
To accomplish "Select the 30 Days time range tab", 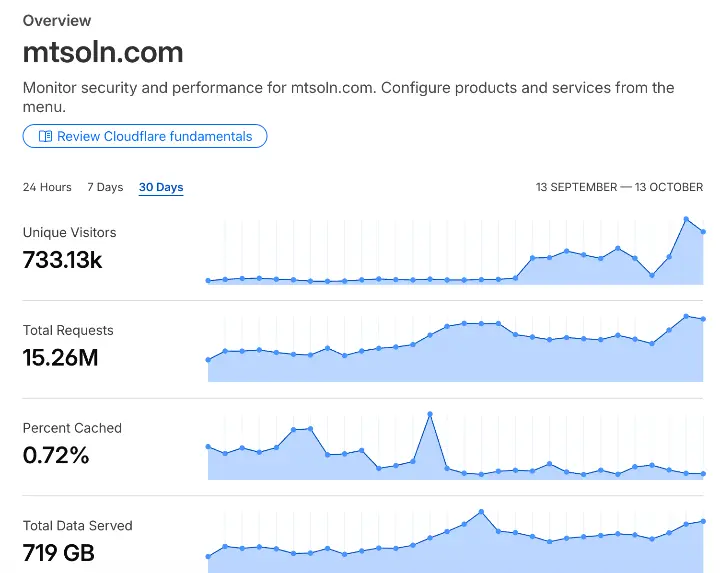I will [x=161, y=187].
